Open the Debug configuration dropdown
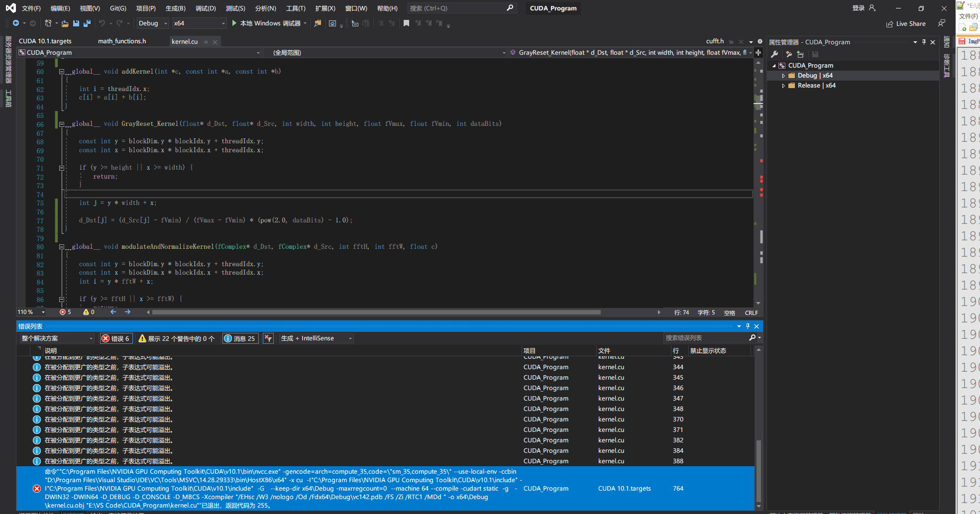 pyautogui.click(x=152, y=23)
